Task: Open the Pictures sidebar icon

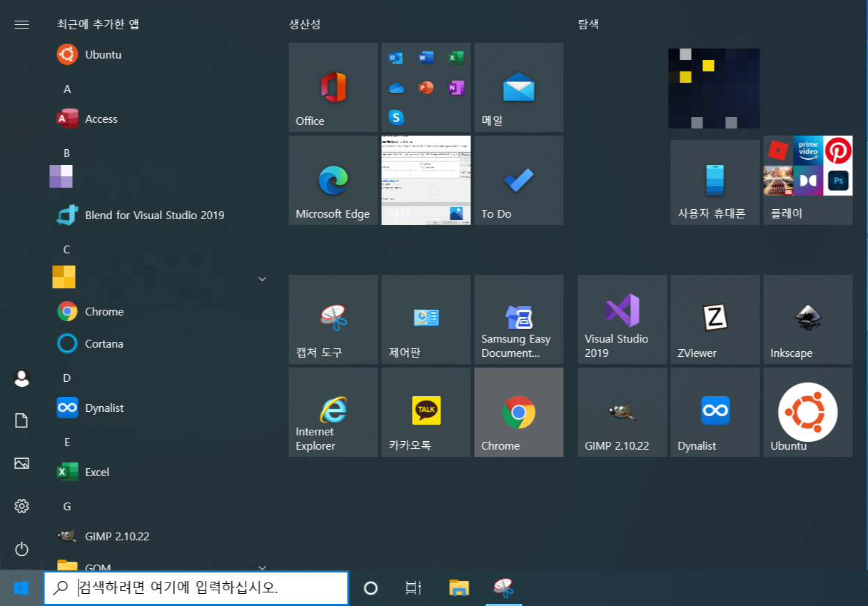Action: [21, 463]
